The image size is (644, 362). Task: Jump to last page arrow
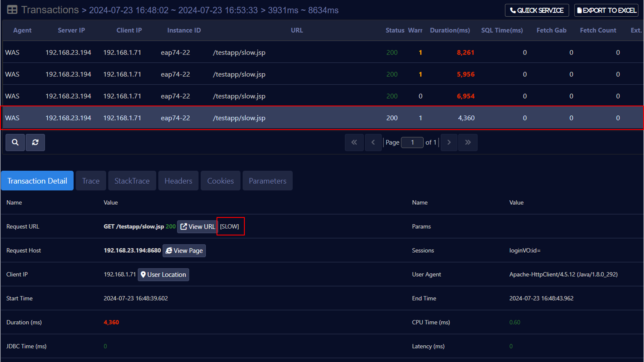(x=468, y=142)
